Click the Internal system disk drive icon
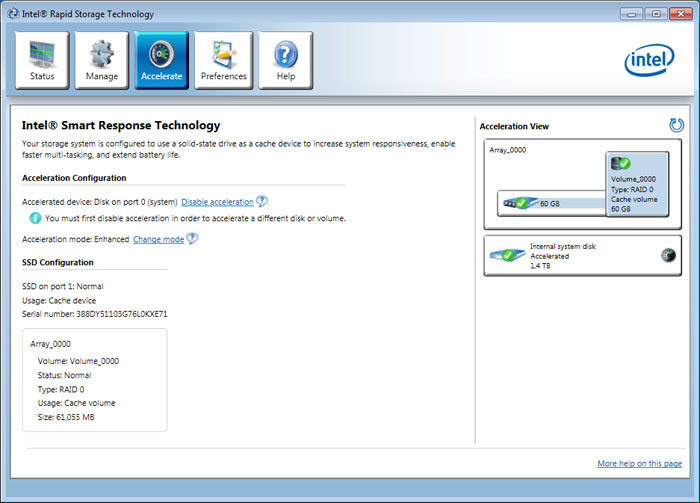The height and width of the screenshot is (503, 700). click(x=507, y=255)
